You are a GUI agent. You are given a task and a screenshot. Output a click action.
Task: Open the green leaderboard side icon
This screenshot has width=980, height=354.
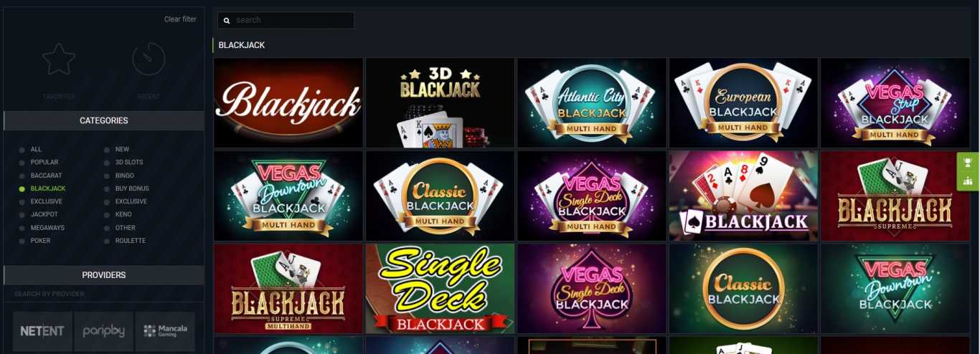968,181
